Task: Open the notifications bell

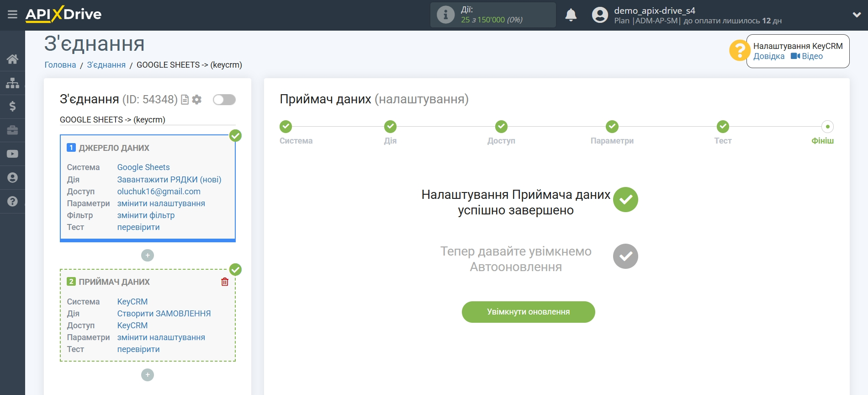Action: click(571, 15)
